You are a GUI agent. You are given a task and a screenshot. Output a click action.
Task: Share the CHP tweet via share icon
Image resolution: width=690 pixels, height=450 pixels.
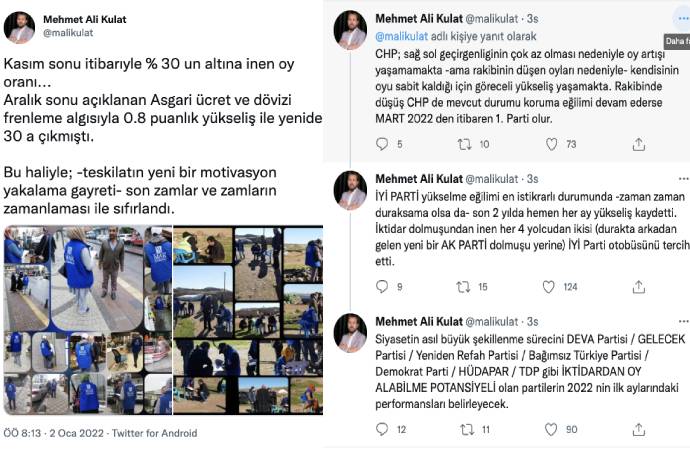[x=639, y=144]
